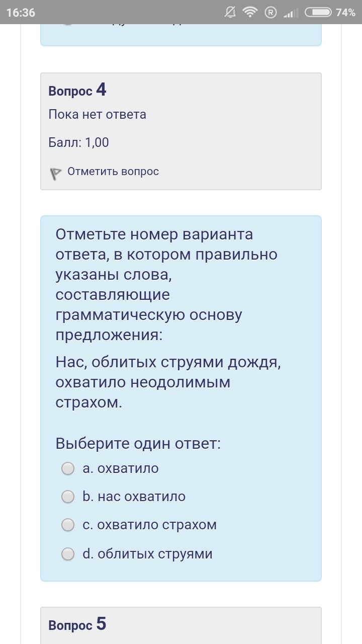This screenshot has width=362, height=644.
Task: Tap the muted notifications bell icon
Action: pos(230,13)
